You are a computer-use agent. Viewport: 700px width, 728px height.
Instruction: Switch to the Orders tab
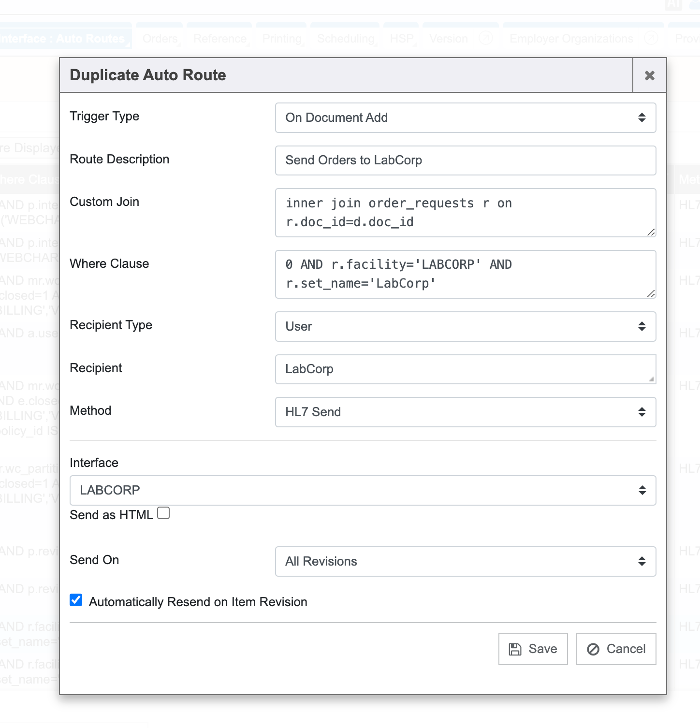click(x=160, y=39)
